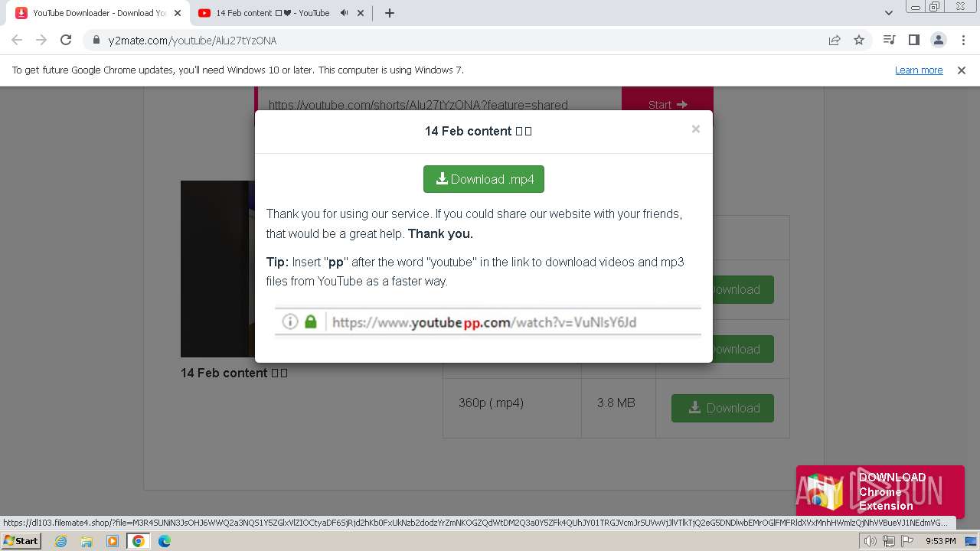The image size is (980, 551).
Task: Open the Chrome three-dot menu
Action: [x=962, y=40]
